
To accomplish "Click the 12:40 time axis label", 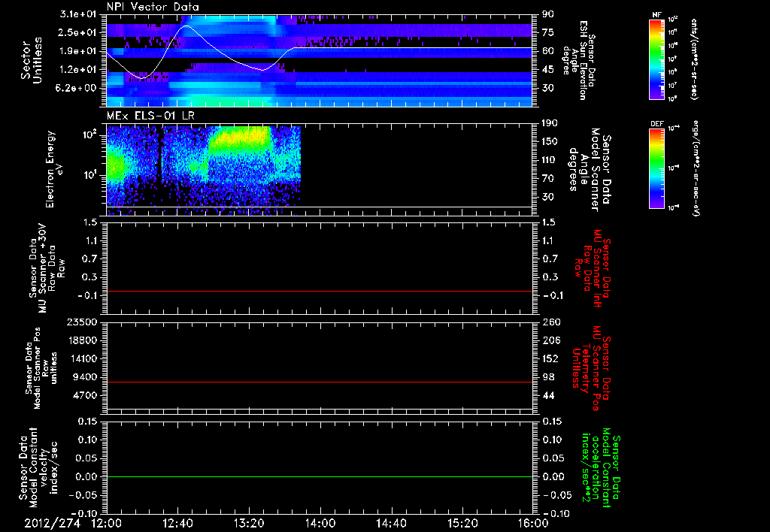I will pyautogui.click(x=177, y=523).
